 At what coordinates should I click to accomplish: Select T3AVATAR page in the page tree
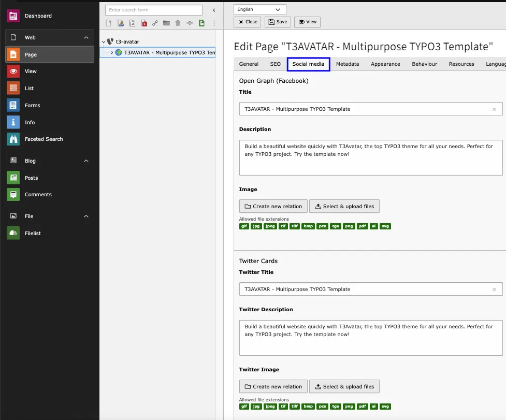point(170,52)
